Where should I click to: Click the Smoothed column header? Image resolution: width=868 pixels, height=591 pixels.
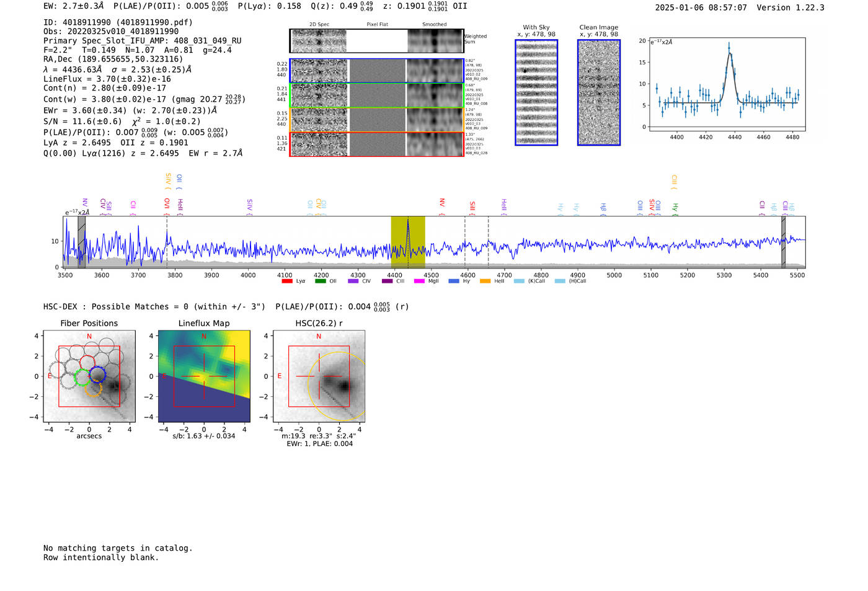[x=435, y=25]
